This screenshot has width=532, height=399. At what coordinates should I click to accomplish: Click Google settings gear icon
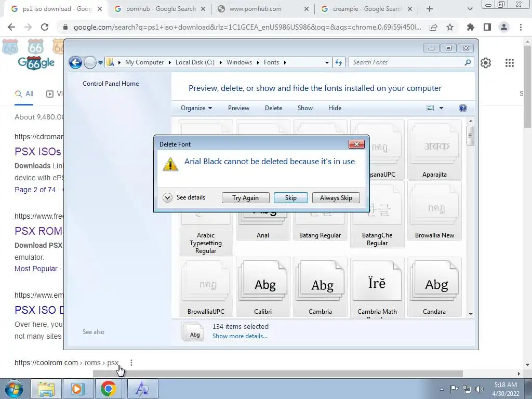[x=486, y=63]
